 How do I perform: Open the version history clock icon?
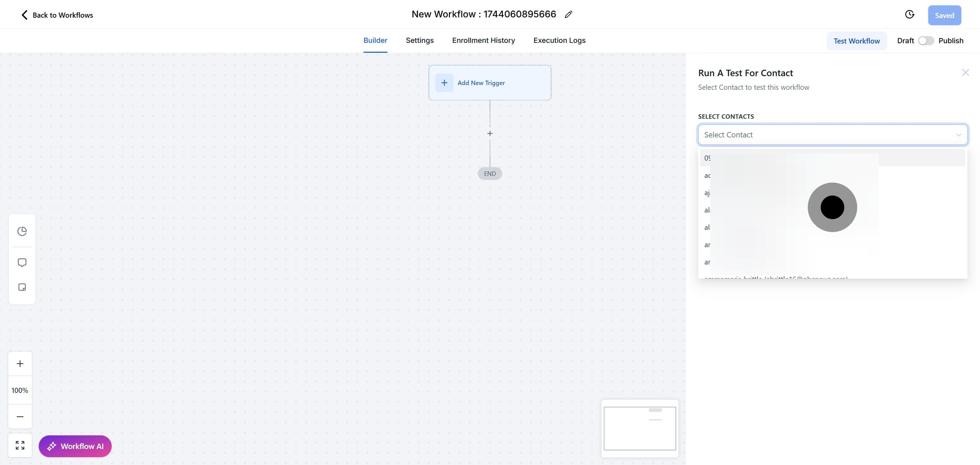909,14
